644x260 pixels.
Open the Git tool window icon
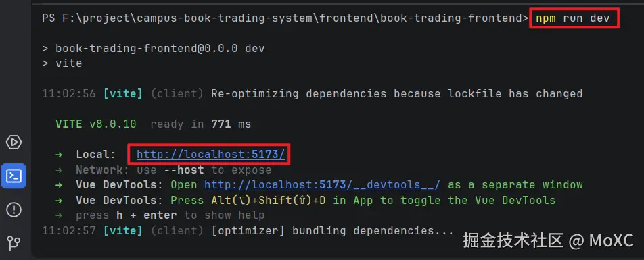tap(14, 243)
